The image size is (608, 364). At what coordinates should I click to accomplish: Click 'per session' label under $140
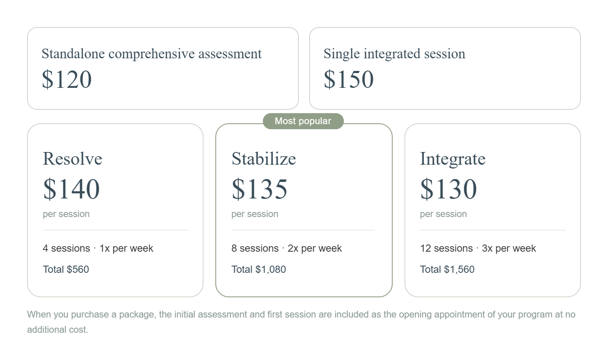[x=66, y=214]
